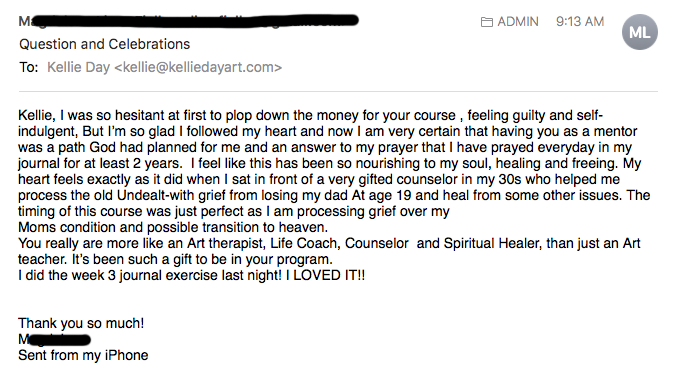Click the word Kellie opening the message

[36, 116]
